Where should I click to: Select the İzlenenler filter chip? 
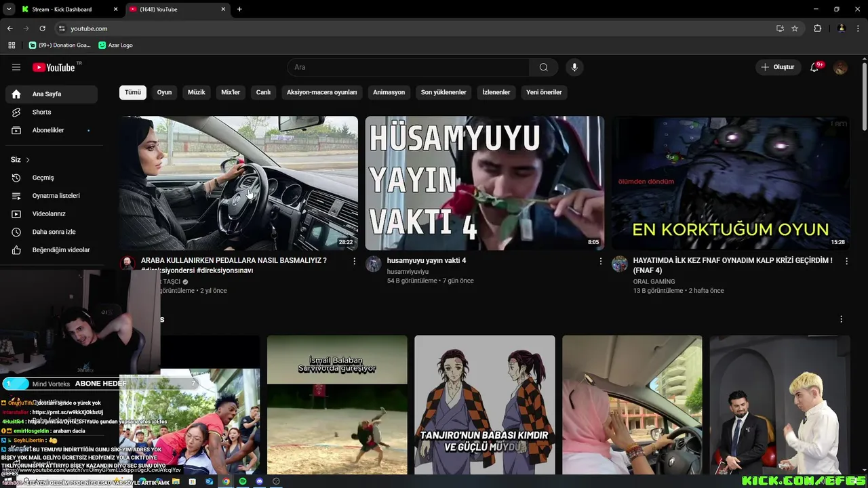coord(496,92)
